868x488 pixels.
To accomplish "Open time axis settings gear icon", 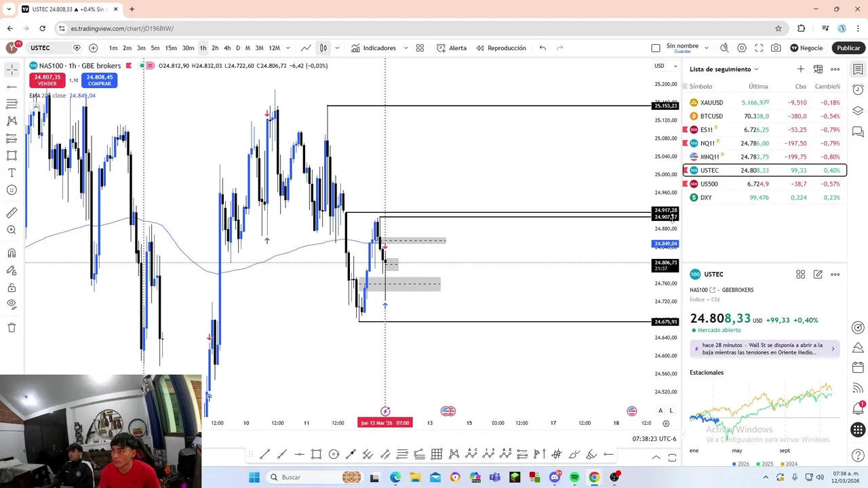I will tap(666, 423).
